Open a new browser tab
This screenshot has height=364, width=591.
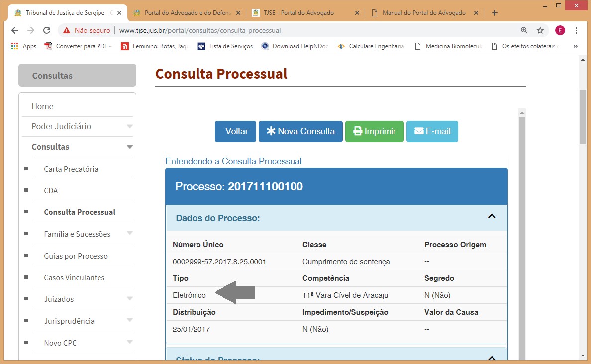click(494, 13)
